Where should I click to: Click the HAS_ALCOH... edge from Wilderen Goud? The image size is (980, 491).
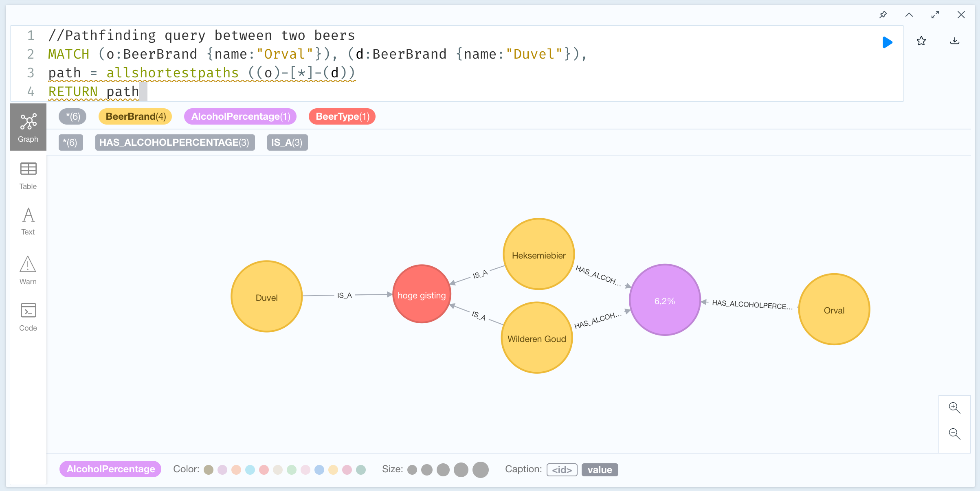click(598, 320)
